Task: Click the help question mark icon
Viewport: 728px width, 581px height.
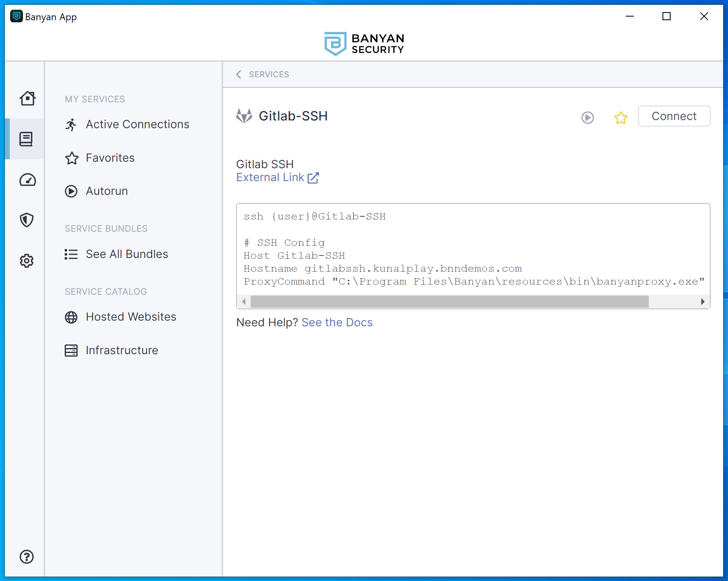Action: point(27,557)
